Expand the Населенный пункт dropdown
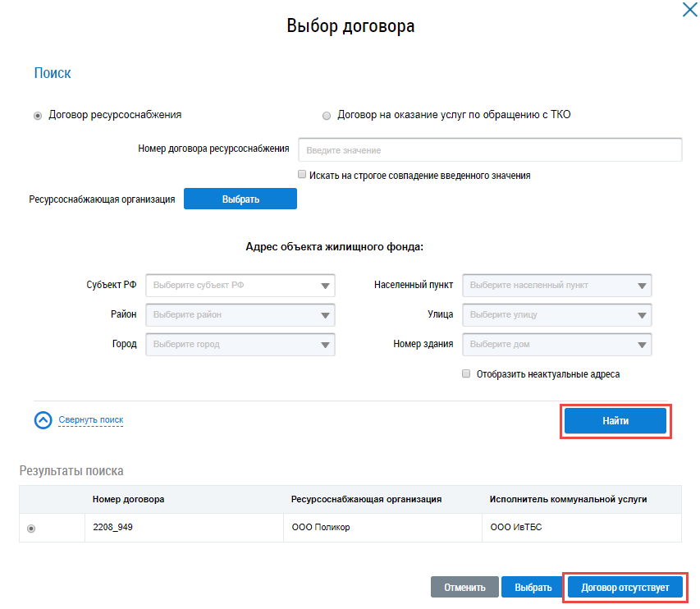This screenshot has height=609, width=700. click(557, 286)
